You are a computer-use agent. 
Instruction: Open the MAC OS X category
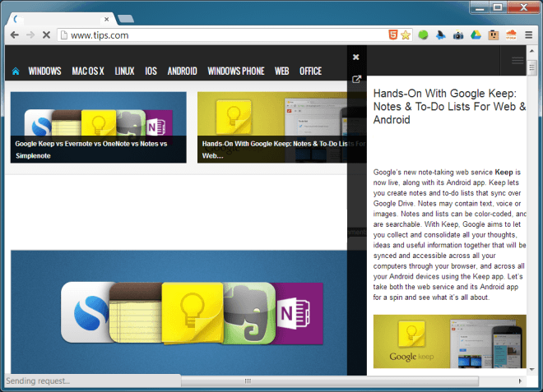coord(88,71)
